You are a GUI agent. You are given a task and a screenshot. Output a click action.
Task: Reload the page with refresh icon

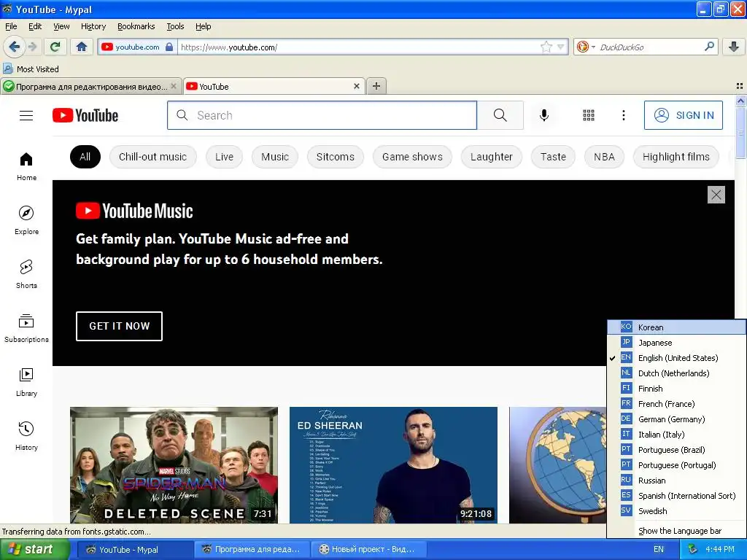click(55, 47)
